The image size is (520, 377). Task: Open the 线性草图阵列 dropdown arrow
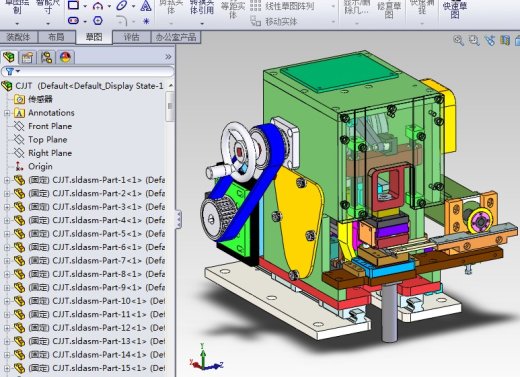(333, 6)
